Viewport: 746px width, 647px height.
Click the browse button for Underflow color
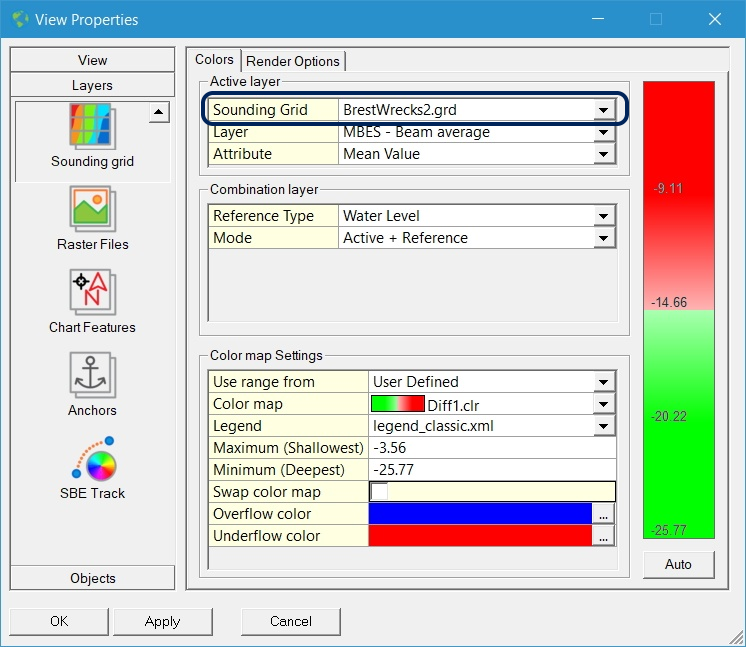(603, 536)
